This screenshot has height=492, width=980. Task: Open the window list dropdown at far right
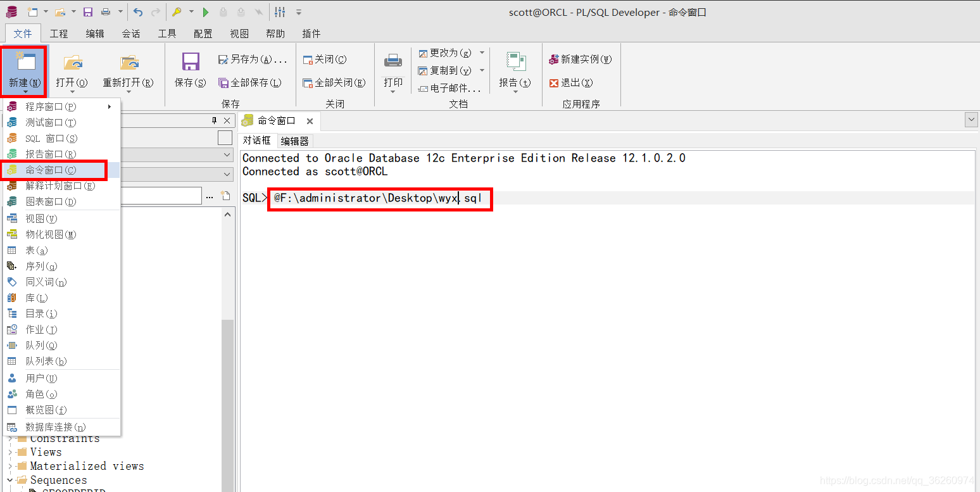pyautogui.click(x=971, y=120)
